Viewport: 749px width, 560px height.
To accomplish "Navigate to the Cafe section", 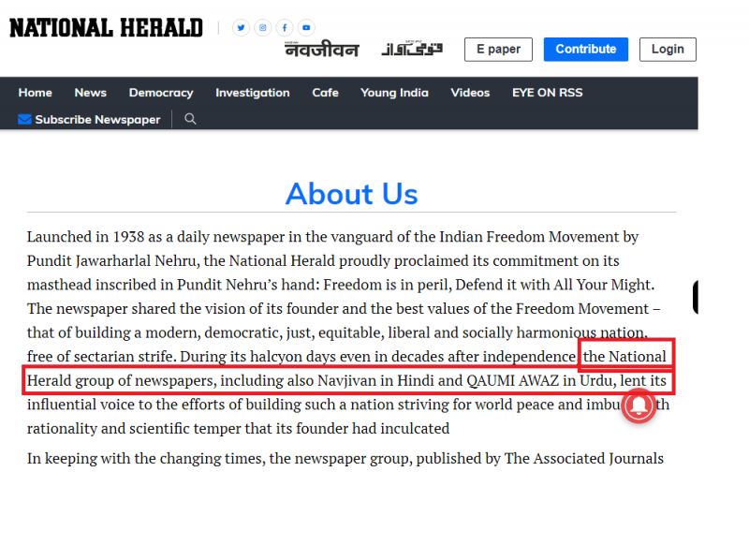I will point(325,93).
